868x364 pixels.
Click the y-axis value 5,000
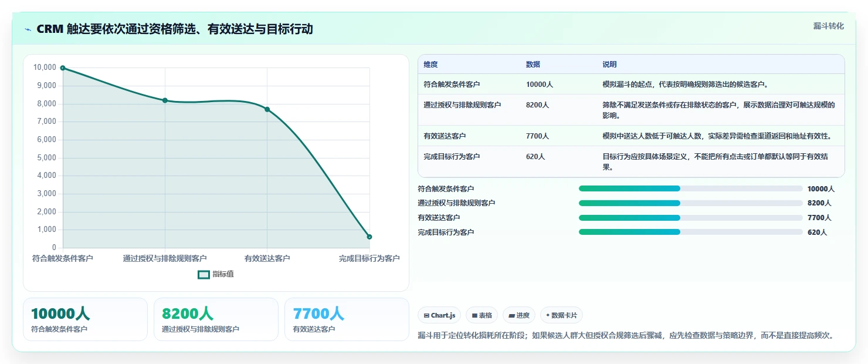coord(47,158)
